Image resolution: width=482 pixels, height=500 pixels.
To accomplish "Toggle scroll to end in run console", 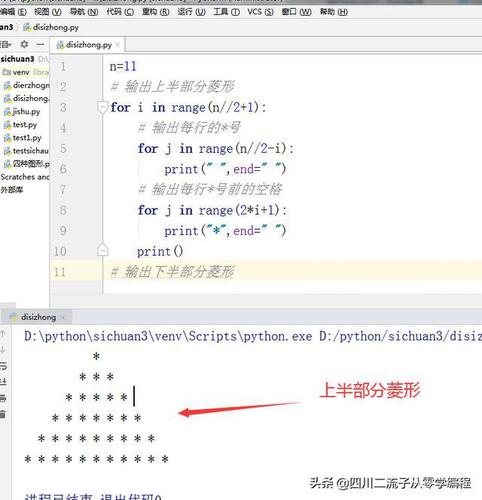I will coord(3,382).
